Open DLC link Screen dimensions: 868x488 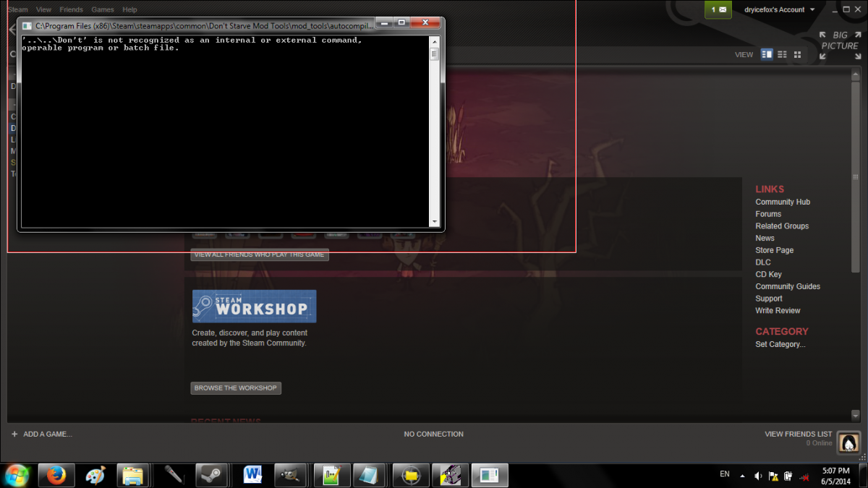763,262
